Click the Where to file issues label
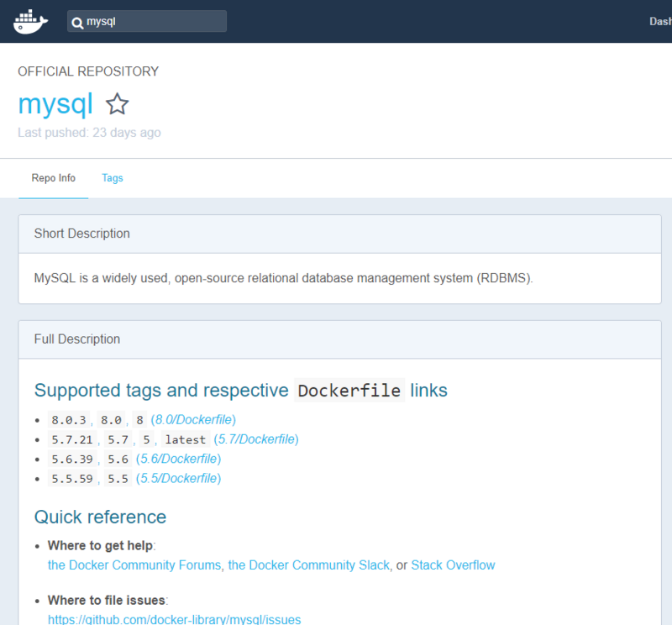The image size is (672, 625). coord(107,600)
